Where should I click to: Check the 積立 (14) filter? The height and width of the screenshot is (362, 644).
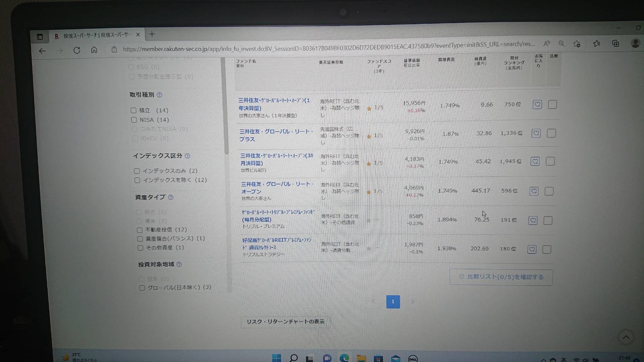point(133,110)
